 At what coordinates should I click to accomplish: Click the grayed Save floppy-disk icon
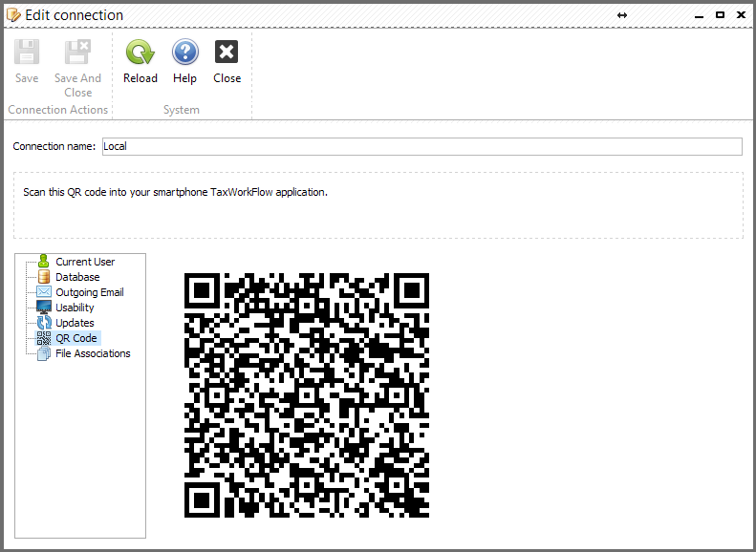27,52
